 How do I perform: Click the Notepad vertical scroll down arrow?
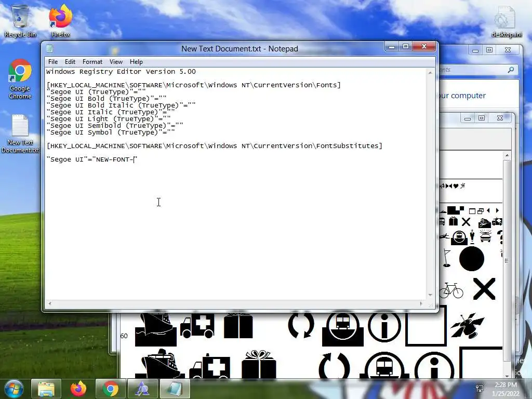tap(430, 295)
